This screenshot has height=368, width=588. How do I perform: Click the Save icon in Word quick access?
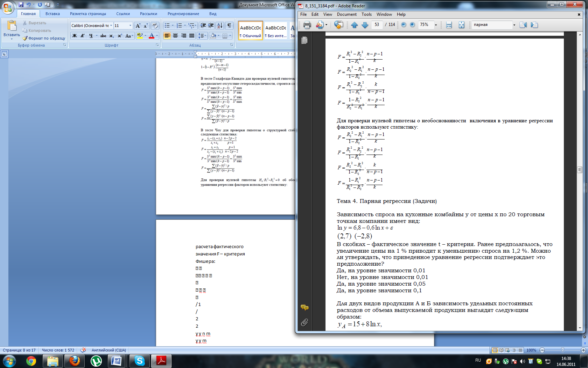pyautogui.click(x=21, y=5)
